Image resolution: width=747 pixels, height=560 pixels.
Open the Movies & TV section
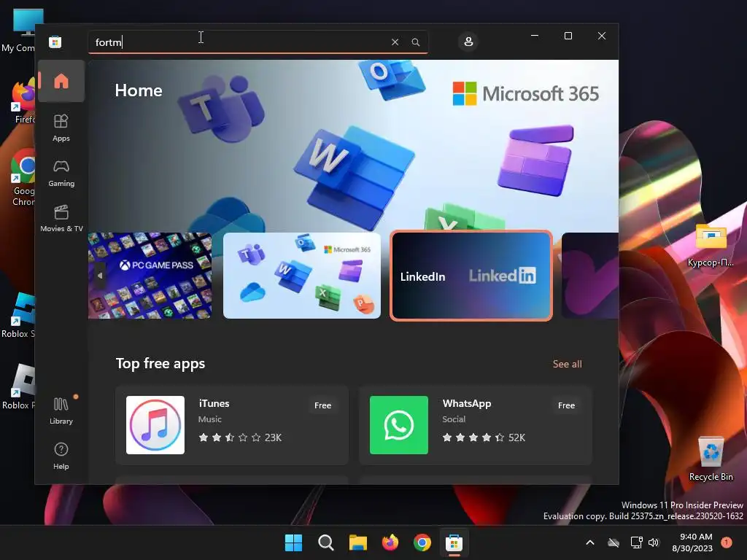(61, 218)
